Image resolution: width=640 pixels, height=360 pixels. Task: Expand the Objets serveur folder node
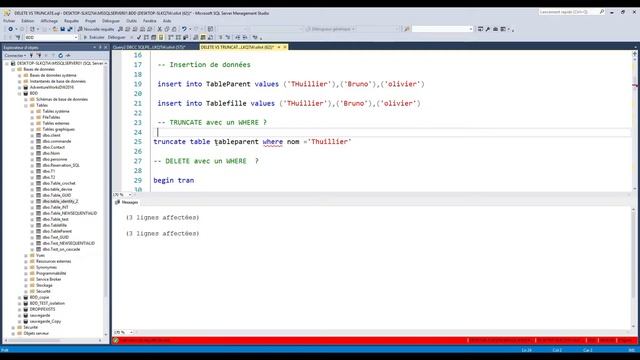pos(13,333)
